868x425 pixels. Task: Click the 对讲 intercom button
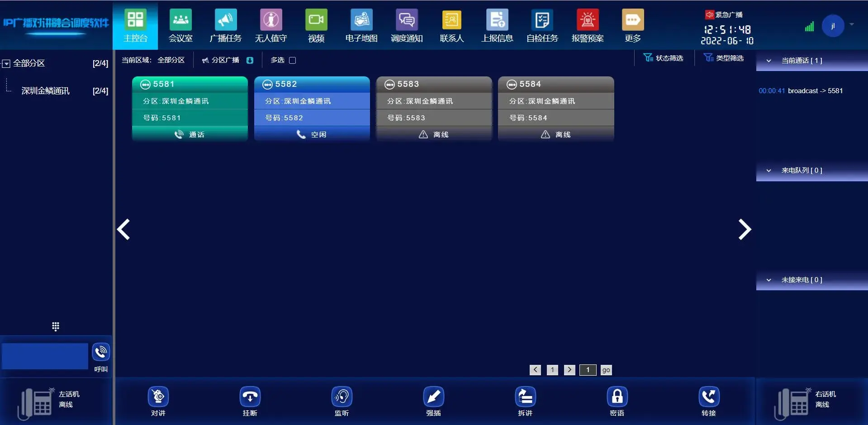[158, 401]
